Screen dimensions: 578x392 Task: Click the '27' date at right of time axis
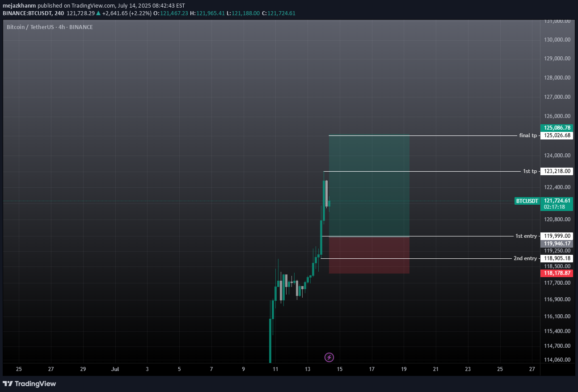[x=532, y=369]
